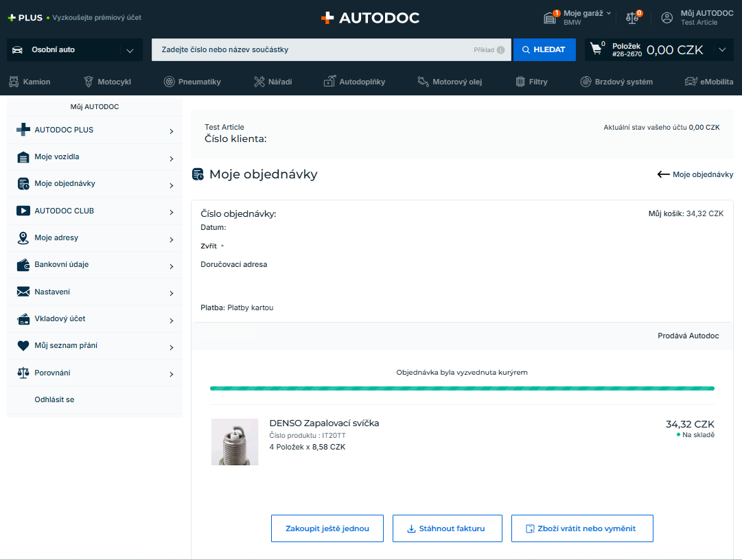The image size is (742, 560).
Task: Click the info icon beside Příklad
Action: click(x=500, y=50)
